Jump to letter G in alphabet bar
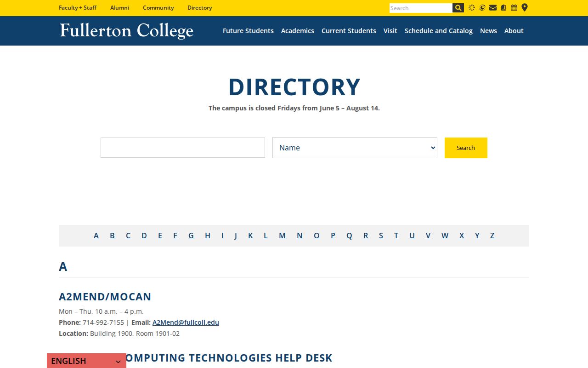Screen dimensions: 588x368 pos(191,236)
